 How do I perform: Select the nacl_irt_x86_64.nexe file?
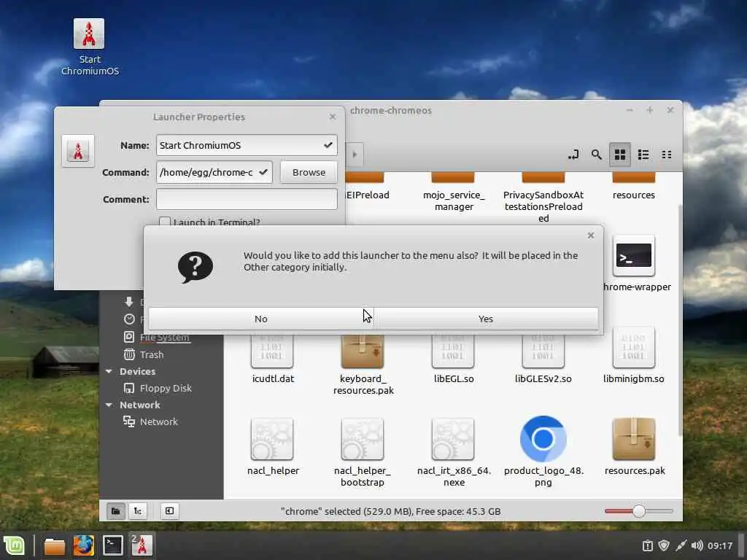(x=453, y=452)
